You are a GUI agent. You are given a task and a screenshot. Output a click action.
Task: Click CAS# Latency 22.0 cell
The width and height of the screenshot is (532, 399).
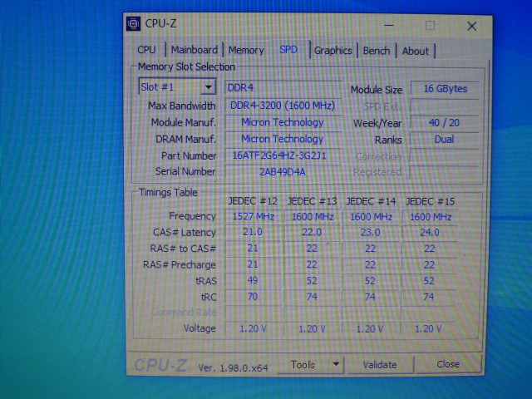click(312, 233)
